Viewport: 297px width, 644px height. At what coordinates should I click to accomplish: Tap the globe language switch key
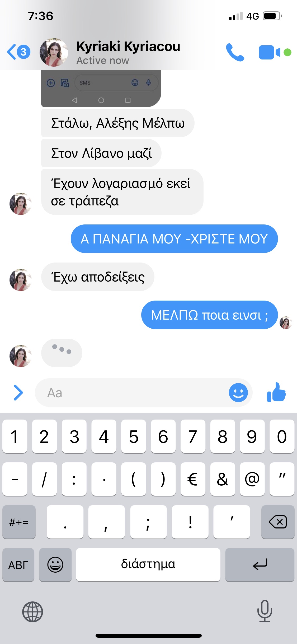[x=32, y=612]
